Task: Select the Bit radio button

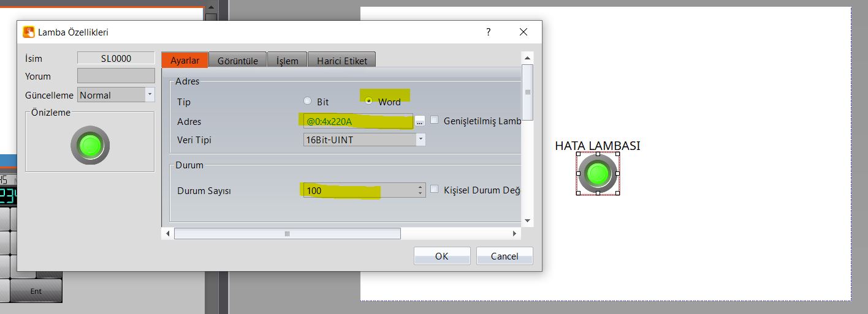Action: (308, 102)
